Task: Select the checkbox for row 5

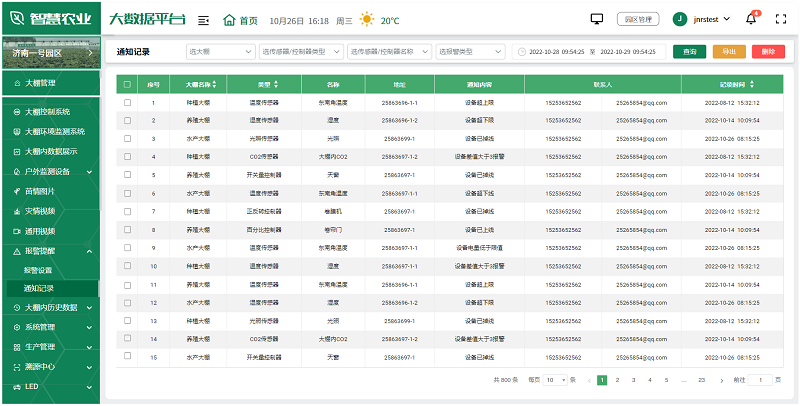Action: click(x=127, y=174)
